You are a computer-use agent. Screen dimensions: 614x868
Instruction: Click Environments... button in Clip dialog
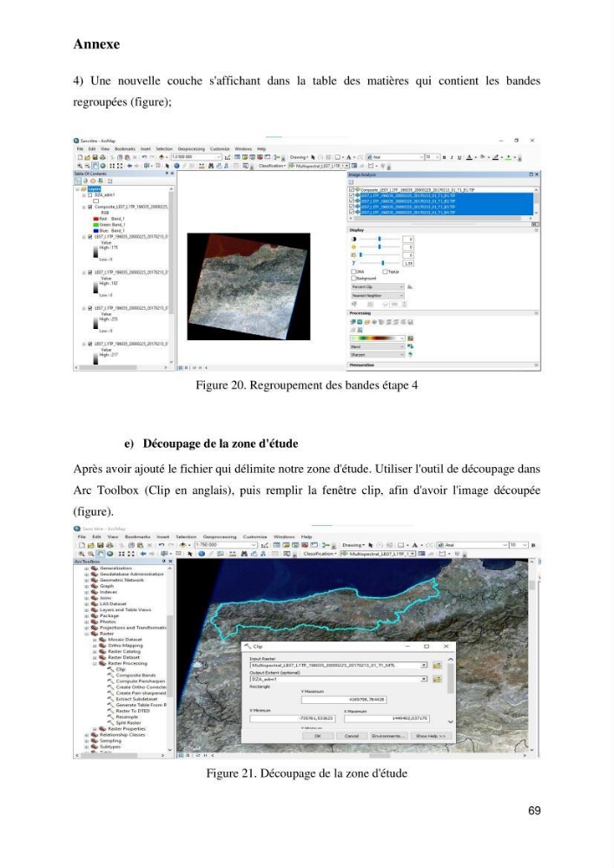coord(389,736)
